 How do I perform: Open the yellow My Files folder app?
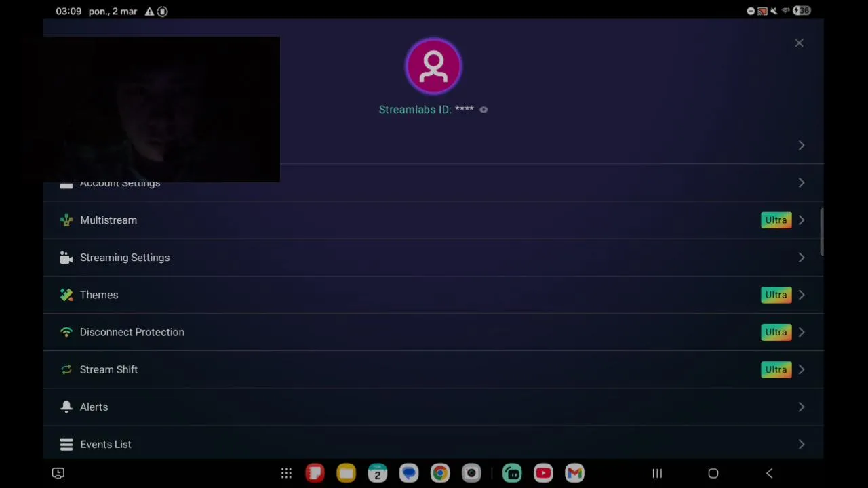pyautogui.click(x=346, y=473)
